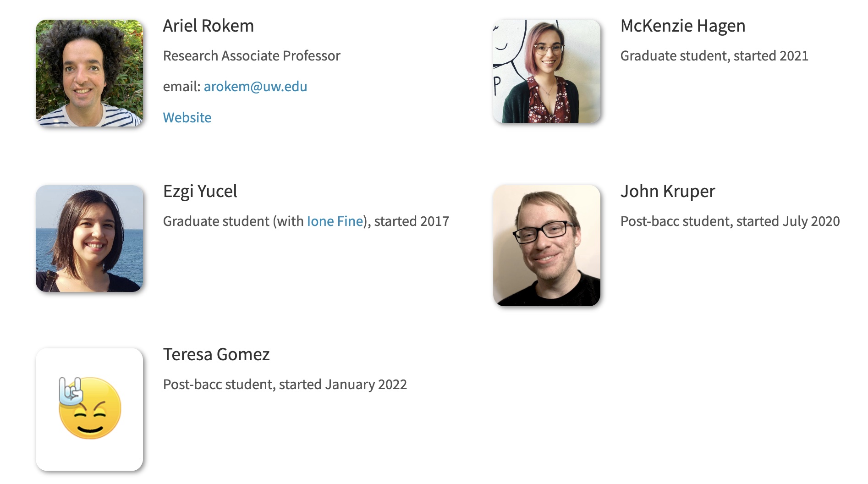Click 'Post-bacc student, started January 2022' text
868x484 pixels.
pyautogui.click(x=285, y=385)
